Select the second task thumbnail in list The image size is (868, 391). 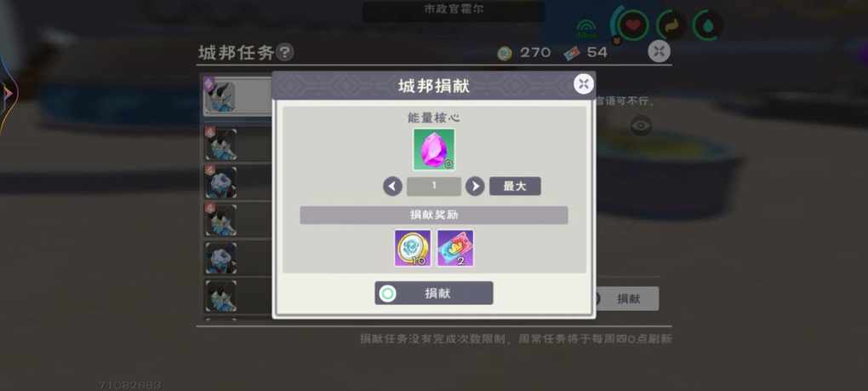(x=221, y=144)
